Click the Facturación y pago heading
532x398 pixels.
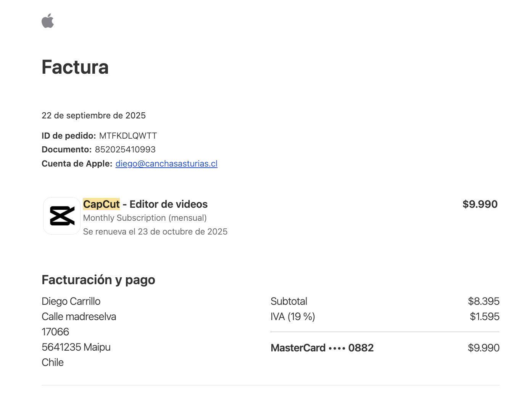click(98, 280)
